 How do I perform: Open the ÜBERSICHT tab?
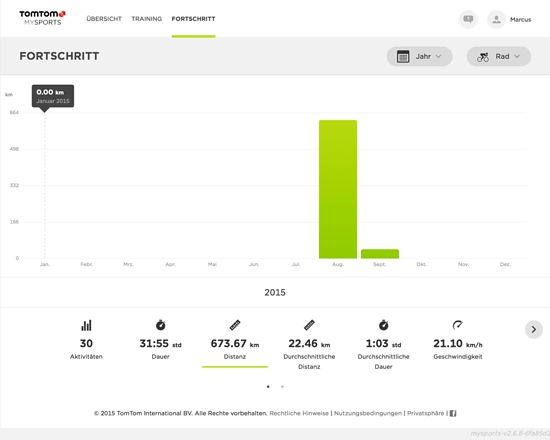pos(104,19)
